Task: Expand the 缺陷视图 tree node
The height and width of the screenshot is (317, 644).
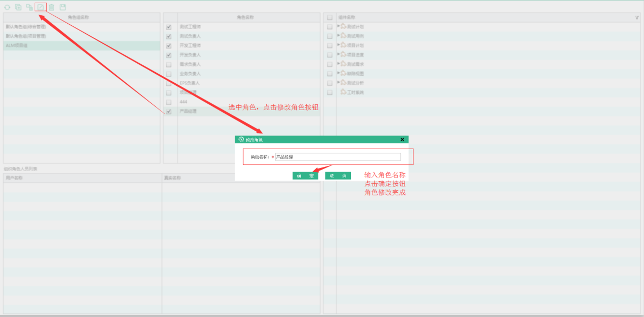Action: click(338, 73)
